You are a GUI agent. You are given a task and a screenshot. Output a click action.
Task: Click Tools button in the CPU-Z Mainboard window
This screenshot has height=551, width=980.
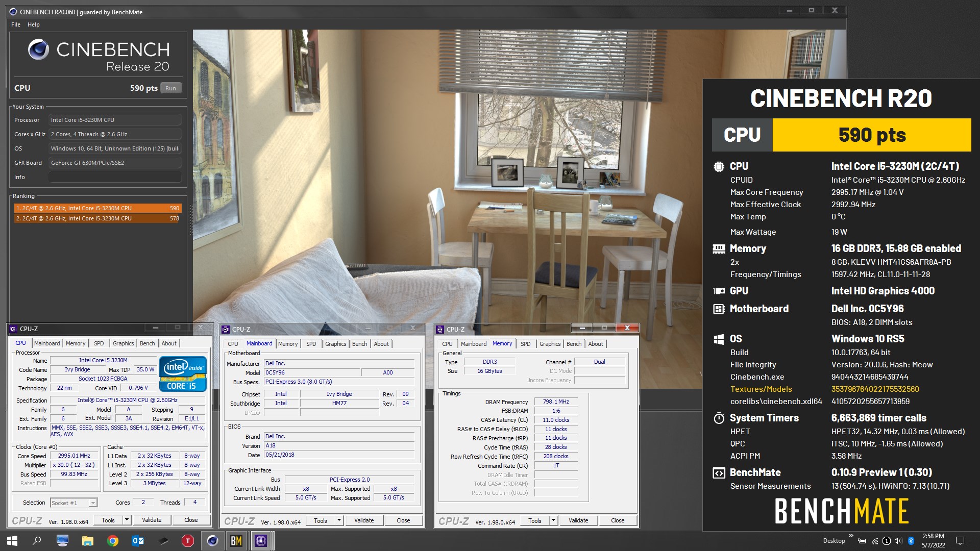(321, 520)
